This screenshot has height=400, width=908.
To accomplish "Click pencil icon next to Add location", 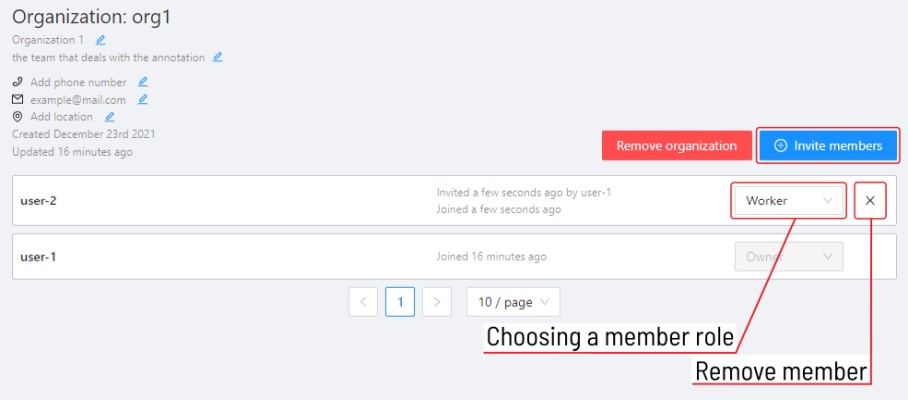I will pyautogui.click(x=110, y=117).
